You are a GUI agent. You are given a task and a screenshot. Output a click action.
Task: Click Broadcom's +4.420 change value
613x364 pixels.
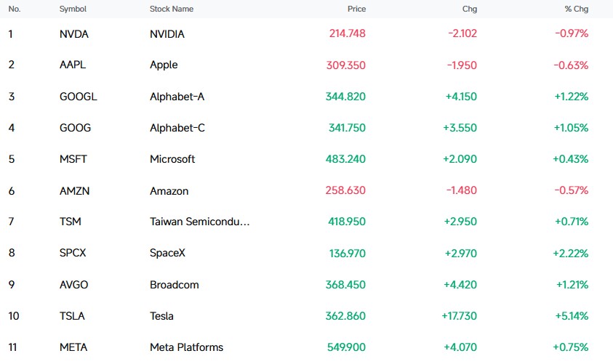point(460,285)
